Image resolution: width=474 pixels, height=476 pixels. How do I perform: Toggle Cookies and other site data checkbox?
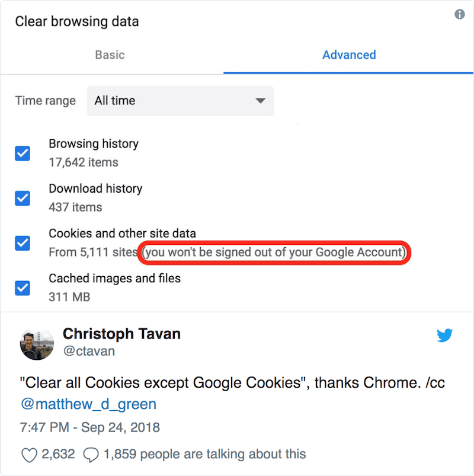click(x=23, y=243)
